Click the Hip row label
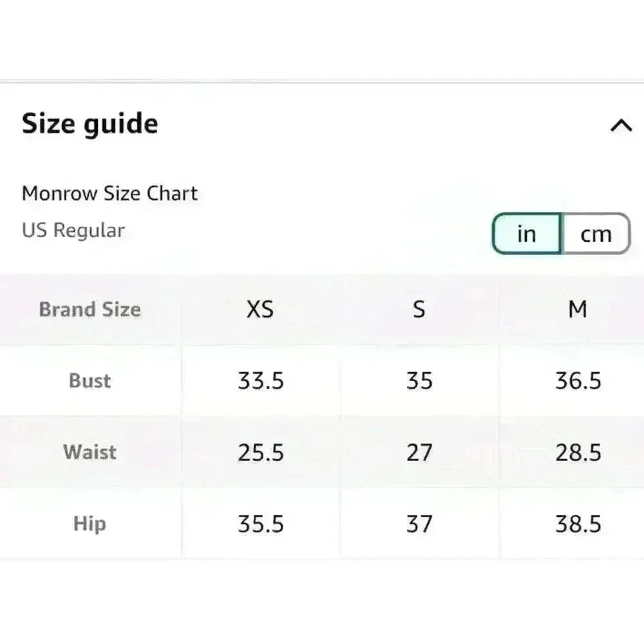 (90, 524)
